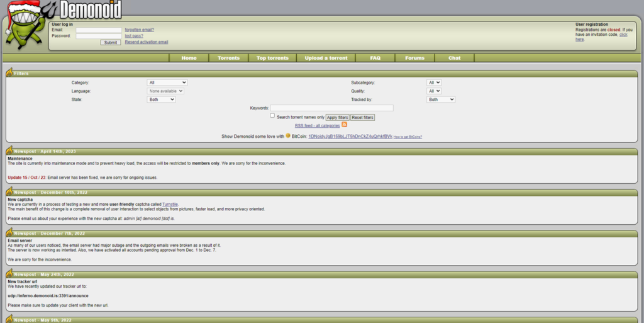Viewport: 644px width, 323px height.
Task: Open Top torrents menu tab
Action: point(273,58)
